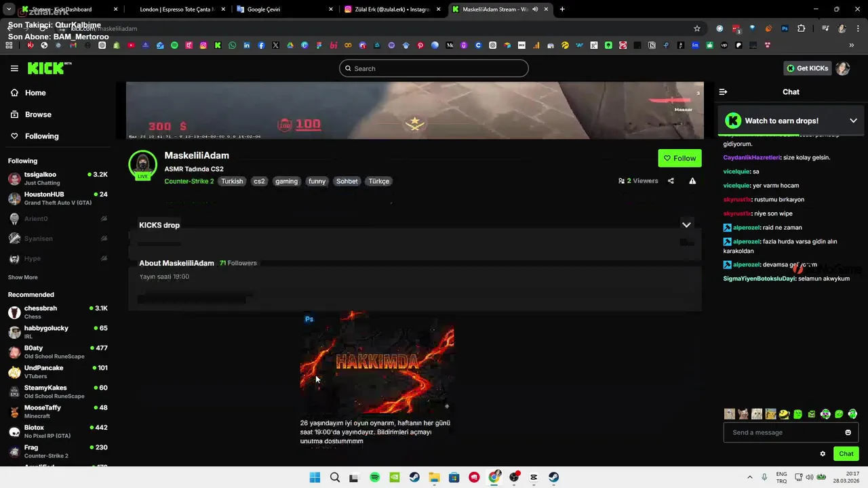Open HoustonHUB channel in Following list

[x=57, y=199]
